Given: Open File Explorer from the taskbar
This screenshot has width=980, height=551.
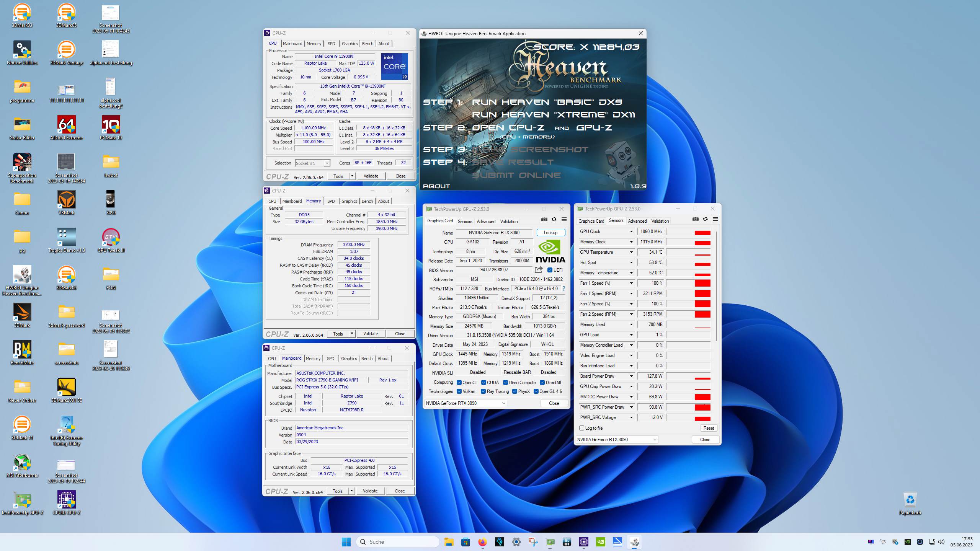Looking at the screenshot, I should pos(449,542).
